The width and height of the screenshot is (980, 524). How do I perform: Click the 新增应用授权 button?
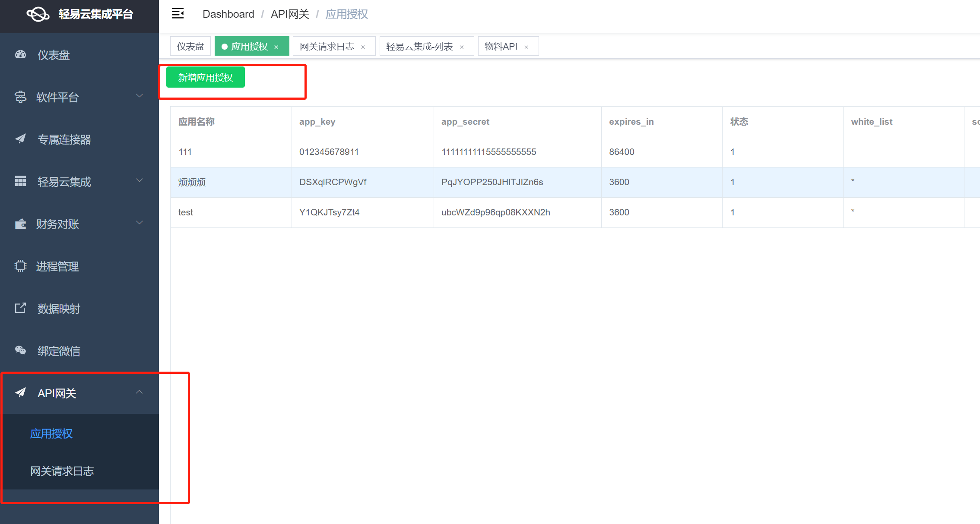click(206, 77)
